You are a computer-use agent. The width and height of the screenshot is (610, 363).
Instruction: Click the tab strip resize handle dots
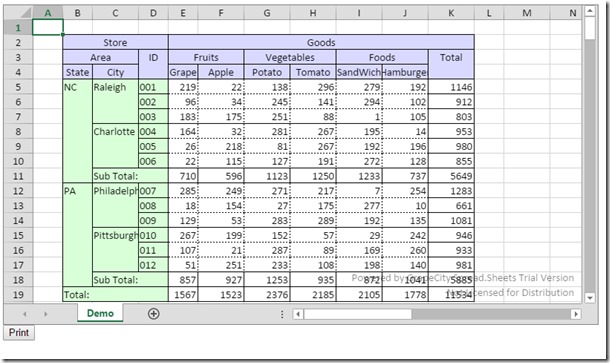pyautogui.click(x=282, y=314)
